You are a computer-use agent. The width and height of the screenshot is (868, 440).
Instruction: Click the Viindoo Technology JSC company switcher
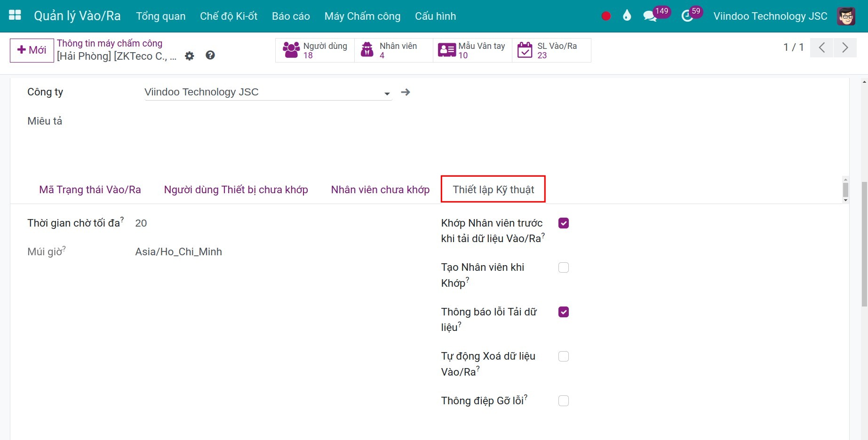770,16
